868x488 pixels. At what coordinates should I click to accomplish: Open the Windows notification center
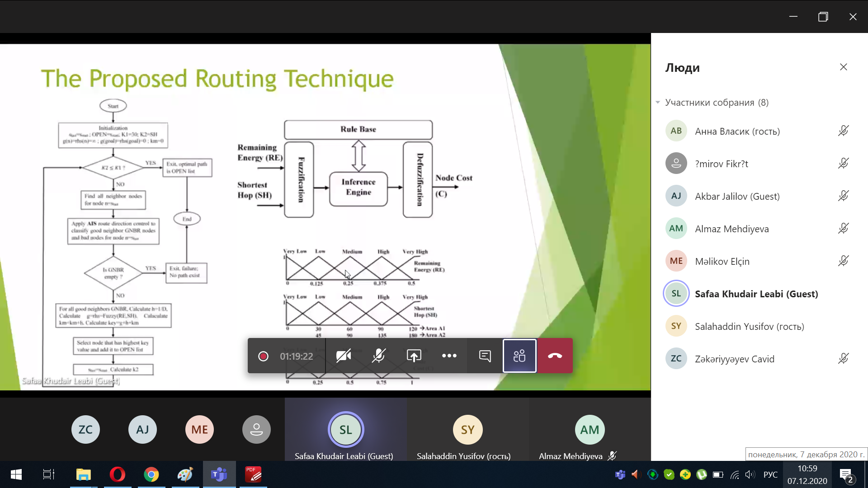tap(846, 475)
